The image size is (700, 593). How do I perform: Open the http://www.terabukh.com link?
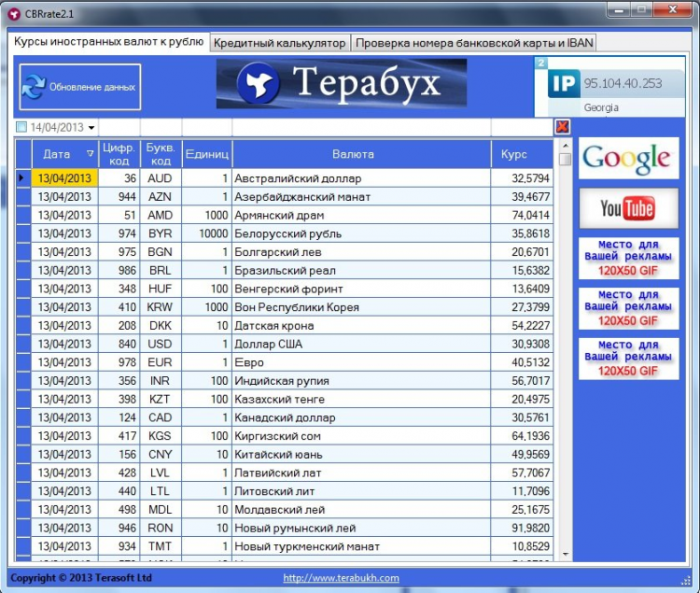pos(341,578)
